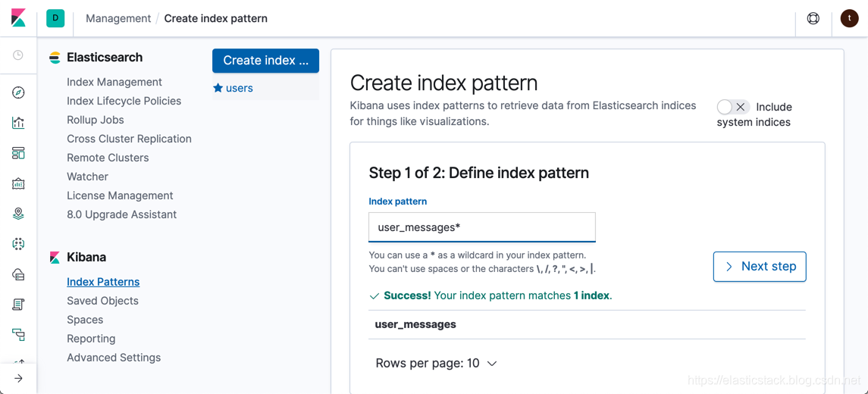
Task: Focus the Index pattern text field
Action: pyautogui.click(x=482, y=227)
